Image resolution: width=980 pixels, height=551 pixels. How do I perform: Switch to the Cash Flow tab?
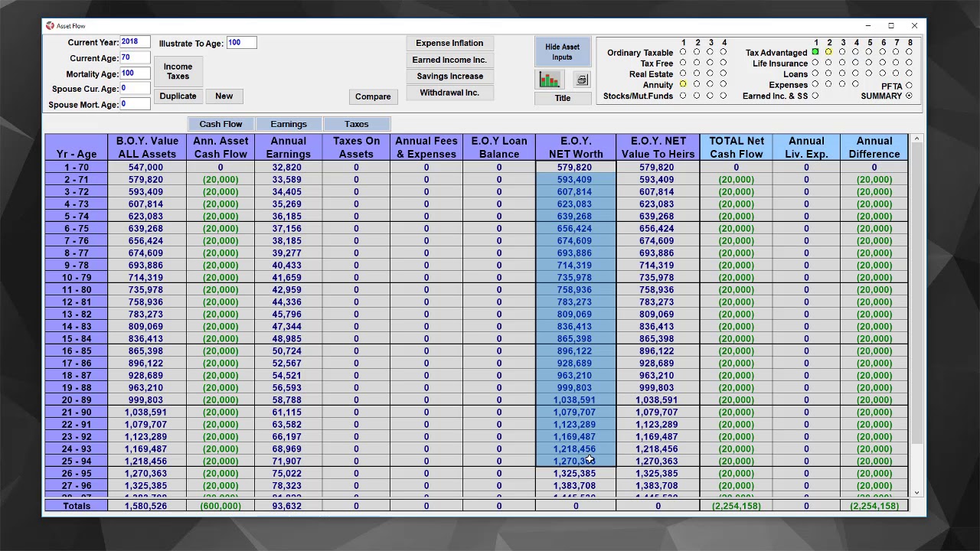click(220, 124)
